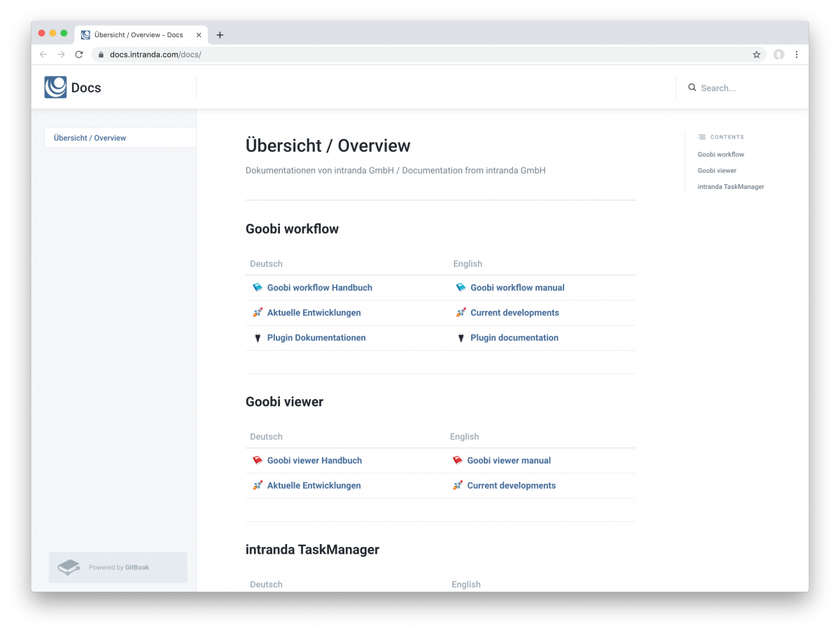Click the Contents list icon in right panel
Image resolution: width=840 pixels, height=633 pixels.
[700, 137]
